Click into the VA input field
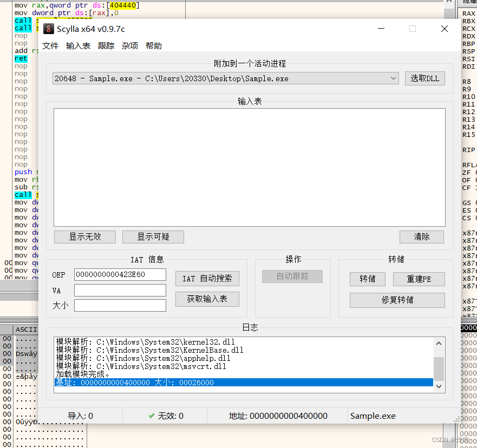This screenshot has width=477, height=448. [x=120, y=290]
